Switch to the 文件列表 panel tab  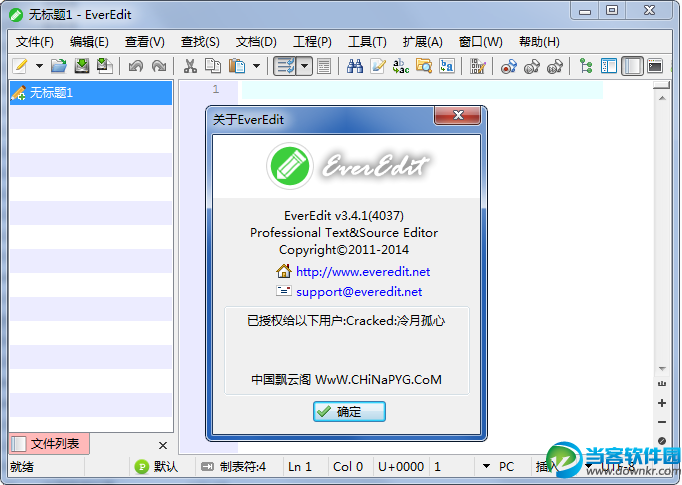(x=49, y=444)
